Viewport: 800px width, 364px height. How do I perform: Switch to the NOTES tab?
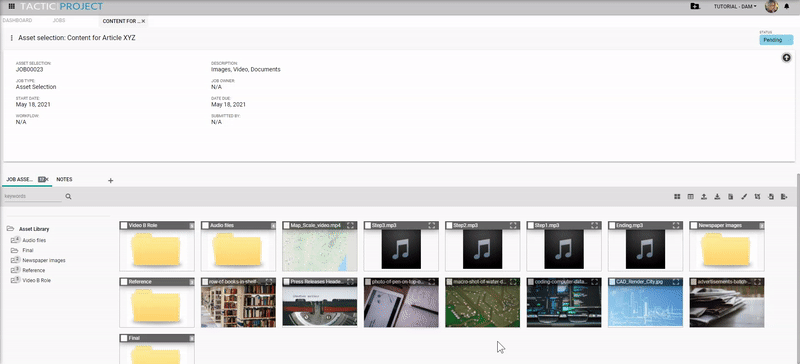(x=64, y=180)
